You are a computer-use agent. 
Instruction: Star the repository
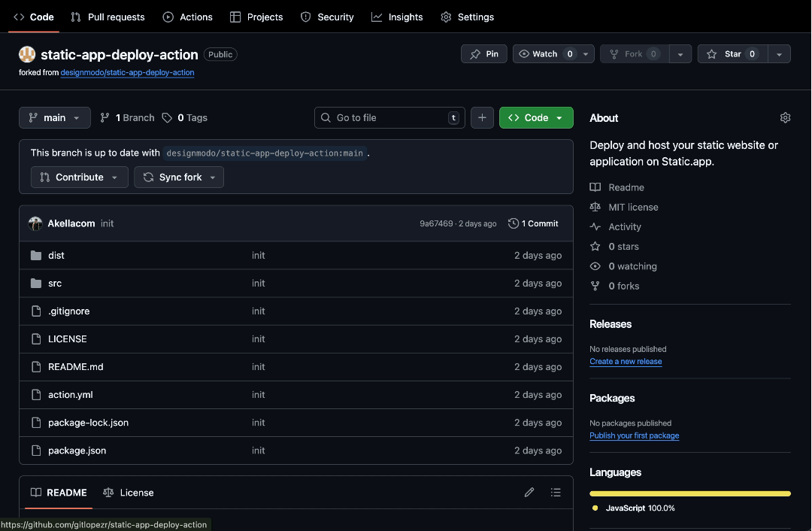[732, 54]
